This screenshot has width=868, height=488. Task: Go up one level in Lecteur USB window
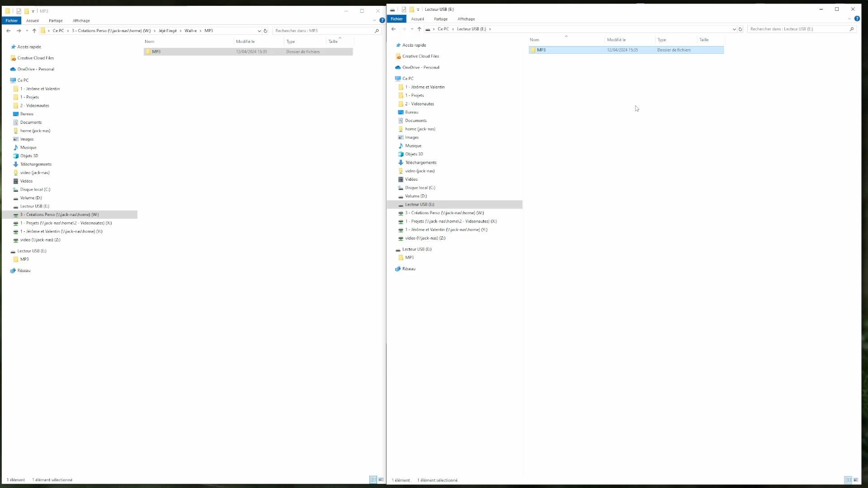tap(420, 29)
